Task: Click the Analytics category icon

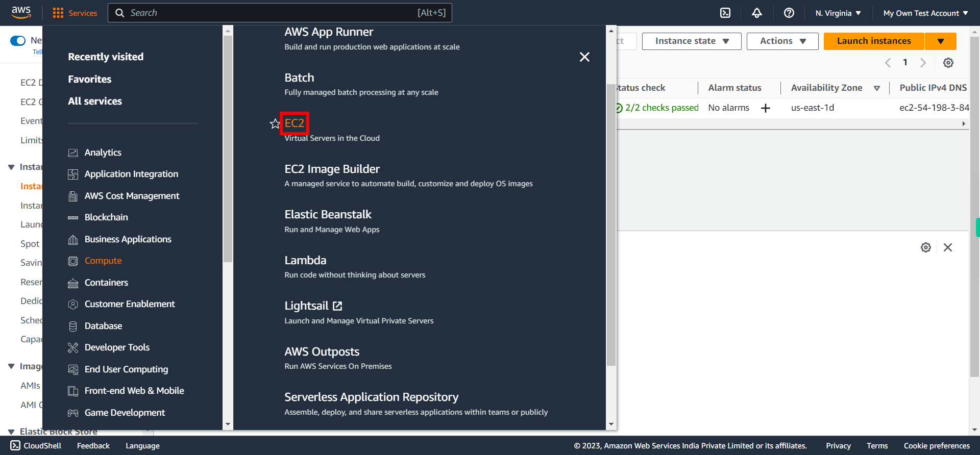Action: [73, 153]
